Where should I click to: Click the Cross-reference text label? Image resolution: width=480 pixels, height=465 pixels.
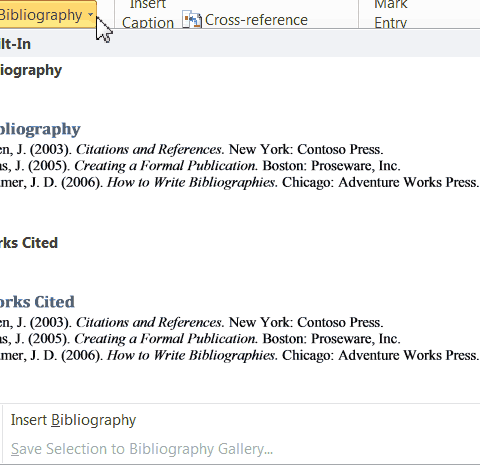(x=256, y=20)
